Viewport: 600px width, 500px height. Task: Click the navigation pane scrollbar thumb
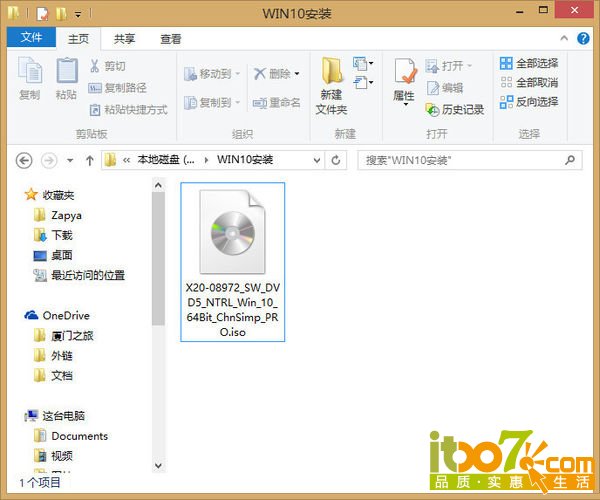coord(158,259)
